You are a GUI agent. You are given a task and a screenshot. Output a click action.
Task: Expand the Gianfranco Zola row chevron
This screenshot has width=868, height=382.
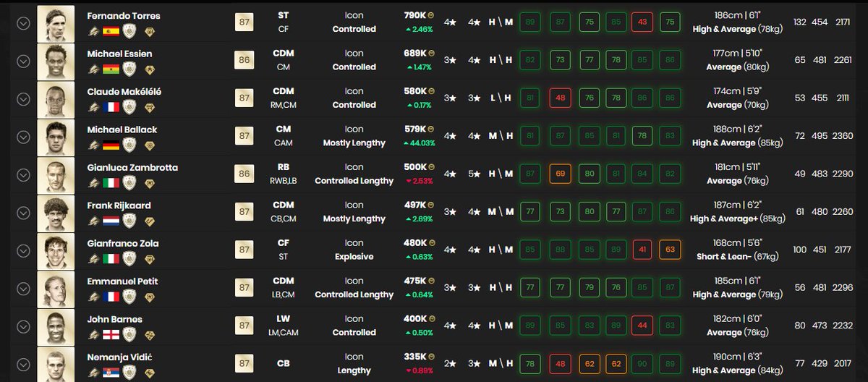23,250
